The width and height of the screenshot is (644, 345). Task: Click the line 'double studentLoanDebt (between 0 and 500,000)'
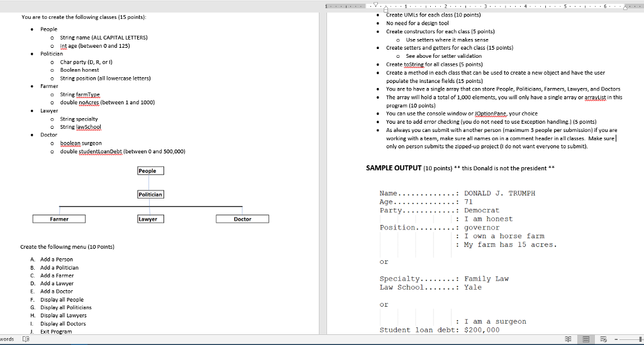(123, 151)
